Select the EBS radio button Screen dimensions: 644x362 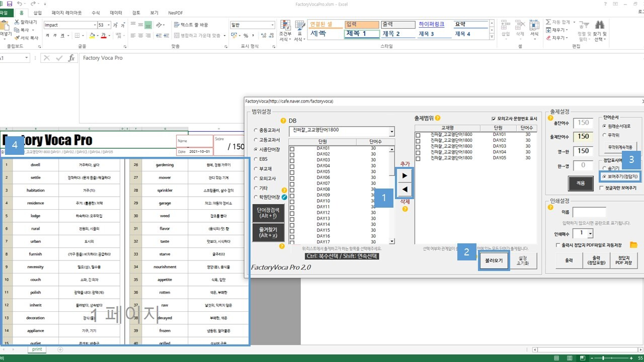point(256,159)
